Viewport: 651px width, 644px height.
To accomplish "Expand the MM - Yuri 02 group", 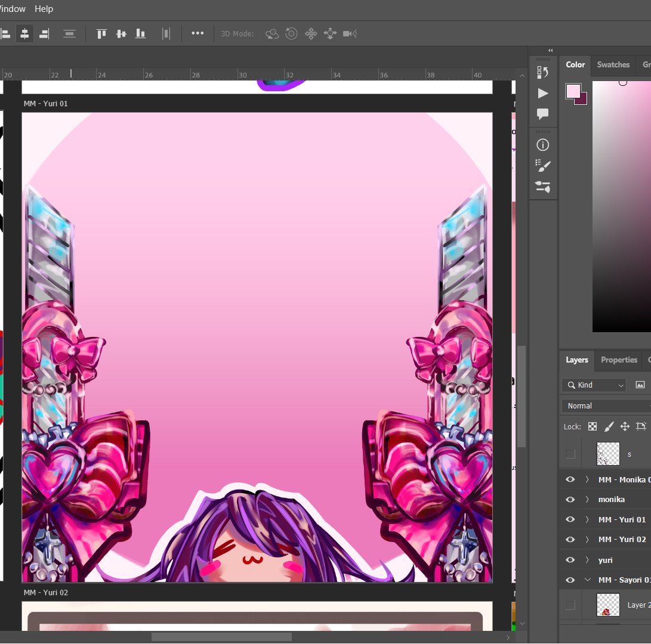I will coord(587,540).
